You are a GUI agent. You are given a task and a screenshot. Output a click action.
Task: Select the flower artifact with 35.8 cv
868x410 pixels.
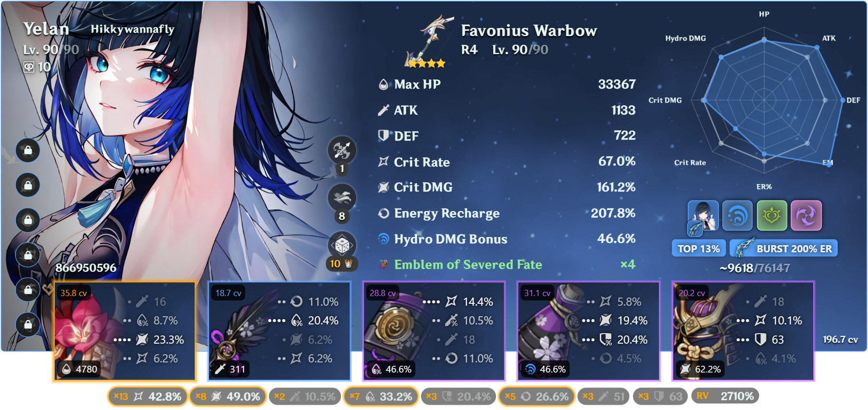click(x=124, y=331)
